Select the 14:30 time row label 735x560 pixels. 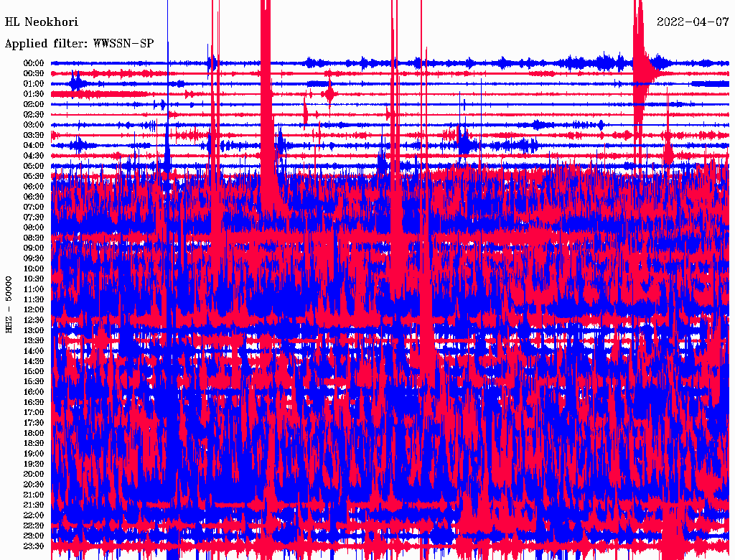coord(34,361)
